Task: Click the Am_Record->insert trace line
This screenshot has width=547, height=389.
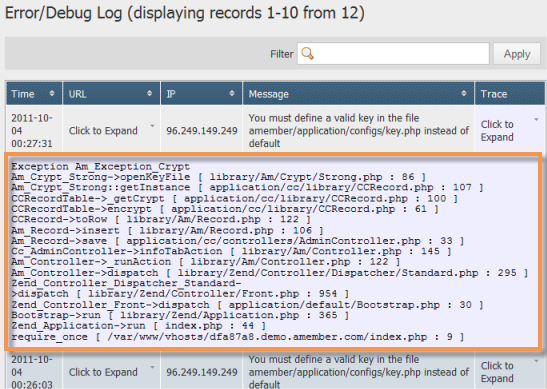Action: (167, 230)
